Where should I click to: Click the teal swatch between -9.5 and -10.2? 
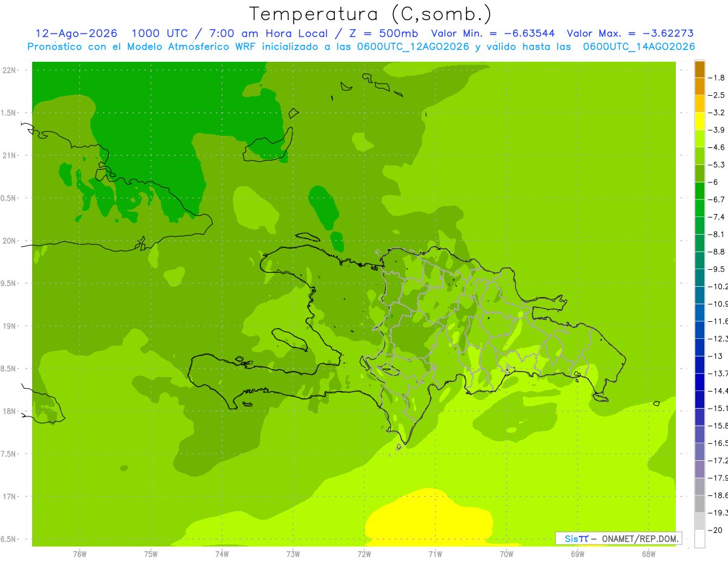coord(699,278)
